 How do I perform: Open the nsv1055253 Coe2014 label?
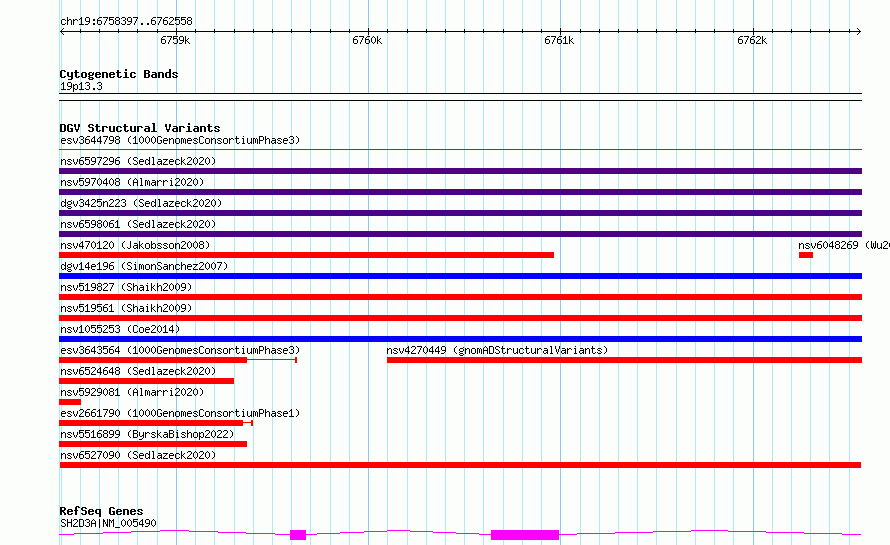(x=120, y=329)
